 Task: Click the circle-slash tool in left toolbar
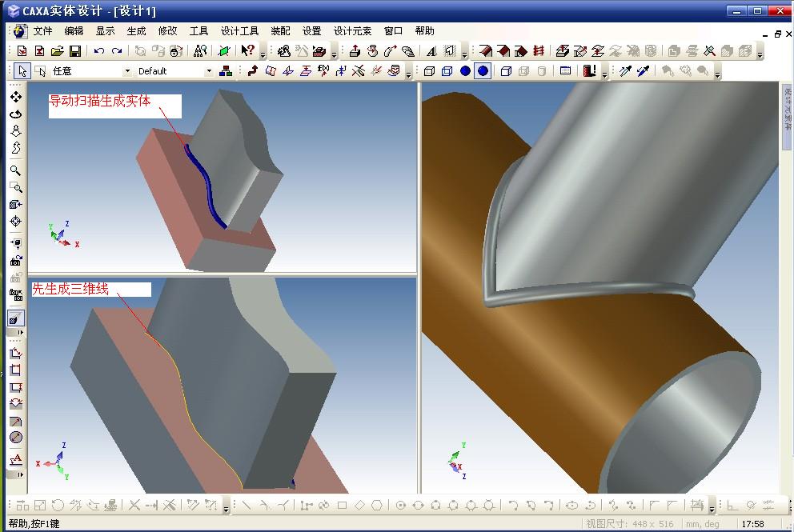(16, 437)
